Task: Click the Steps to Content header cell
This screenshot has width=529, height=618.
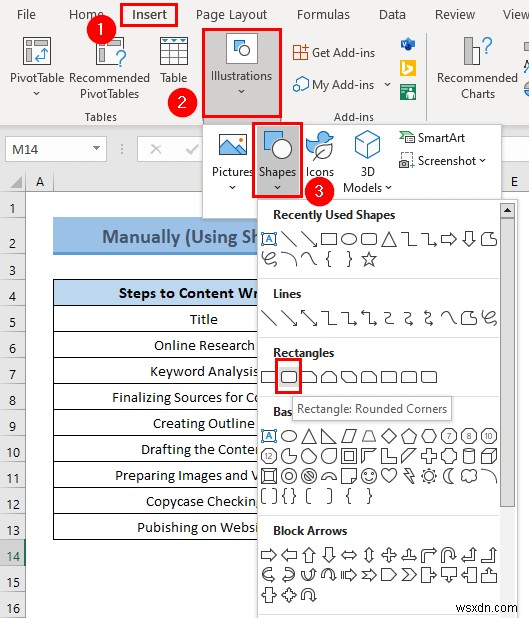Action: pos(156,293)
